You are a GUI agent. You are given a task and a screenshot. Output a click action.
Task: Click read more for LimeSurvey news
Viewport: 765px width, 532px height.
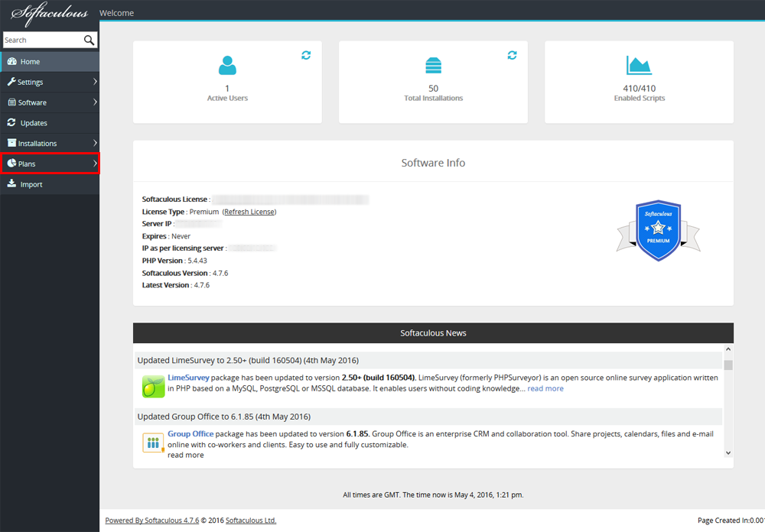(x=545, y=388)
